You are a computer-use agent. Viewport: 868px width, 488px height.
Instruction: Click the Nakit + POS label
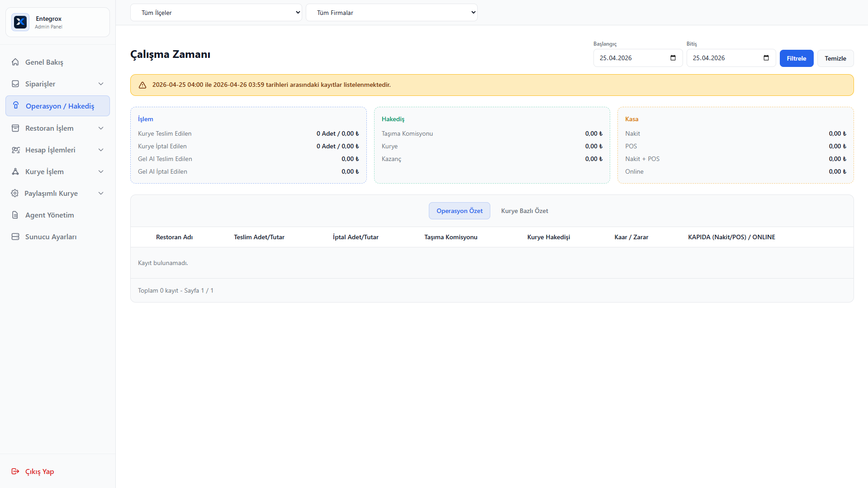642,159
